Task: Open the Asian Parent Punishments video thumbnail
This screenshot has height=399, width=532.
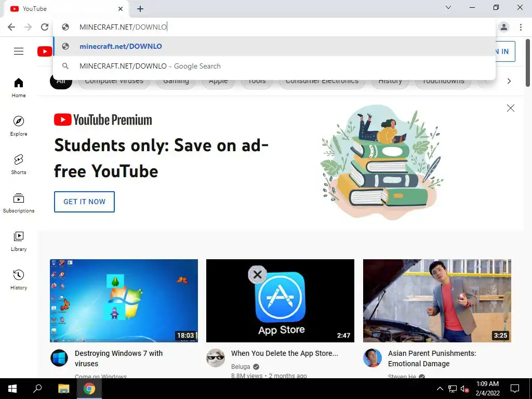Action: click(x=437, y=301)
